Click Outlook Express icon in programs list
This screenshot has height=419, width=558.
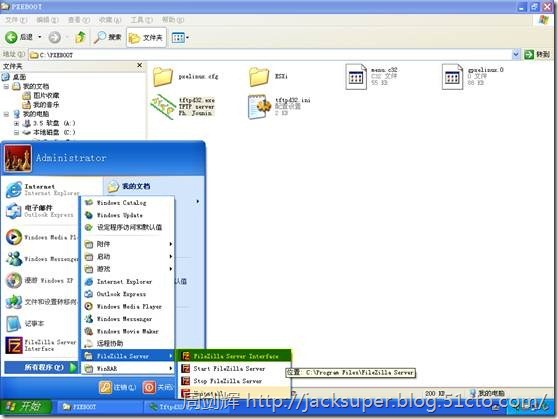89,294
